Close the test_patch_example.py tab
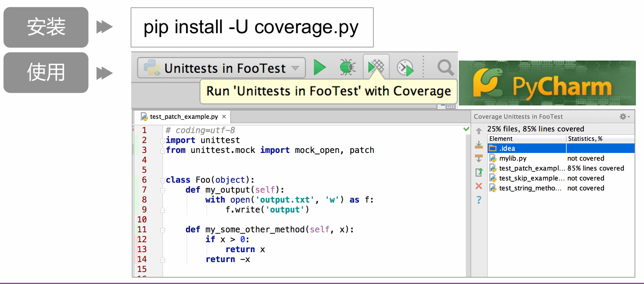The width and height of the screenshot is (644, 284). [224, 117]
